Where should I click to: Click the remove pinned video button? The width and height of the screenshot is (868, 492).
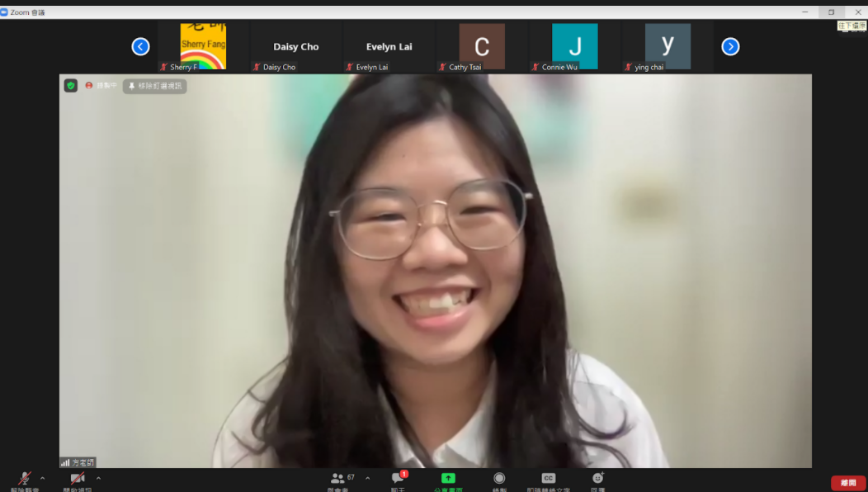click(155, 86)
